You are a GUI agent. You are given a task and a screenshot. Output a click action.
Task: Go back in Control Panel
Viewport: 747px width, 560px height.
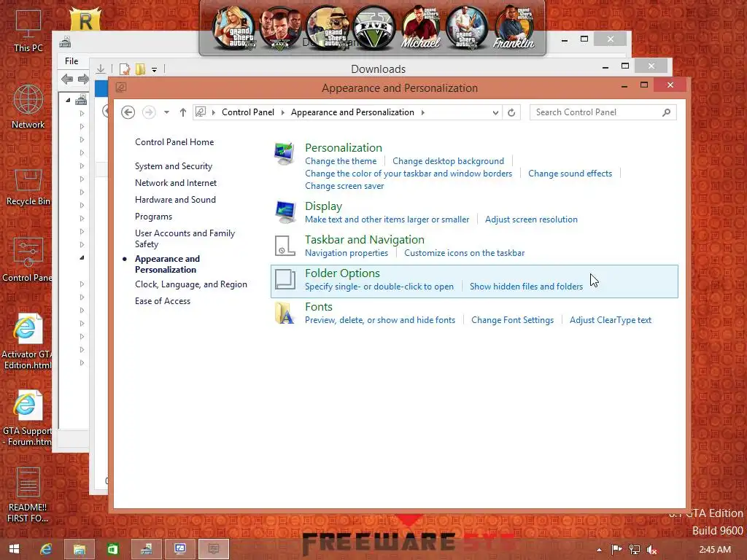[x=128, y=112]
